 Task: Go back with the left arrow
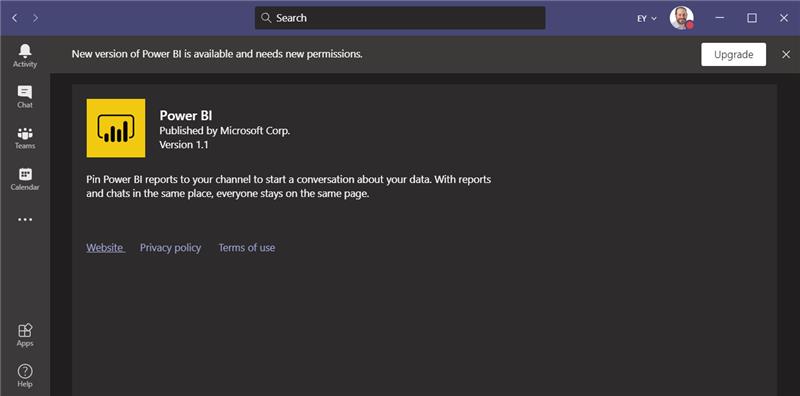pos(15,18)
